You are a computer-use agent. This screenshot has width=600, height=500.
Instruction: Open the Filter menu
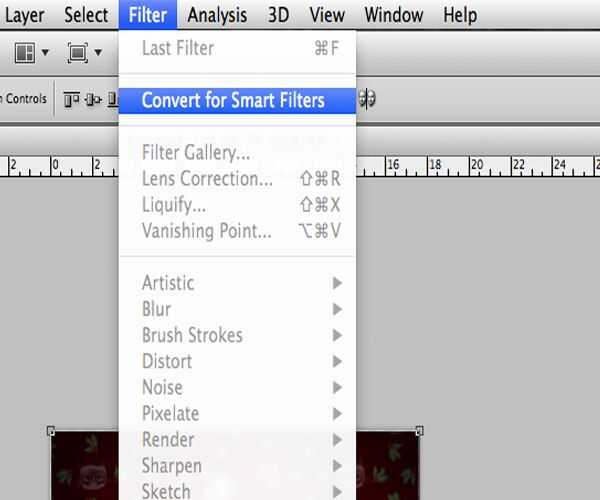click(x=148, y=15)
